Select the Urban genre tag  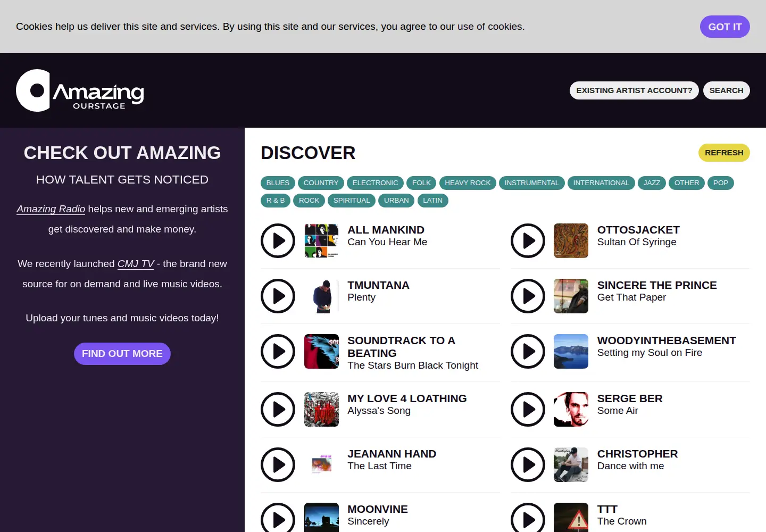point(396,201)
